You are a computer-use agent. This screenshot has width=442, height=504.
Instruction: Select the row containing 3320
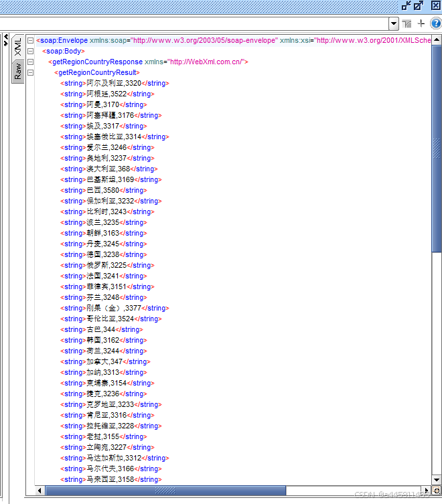pyautogui.click(x=115, y=83)
